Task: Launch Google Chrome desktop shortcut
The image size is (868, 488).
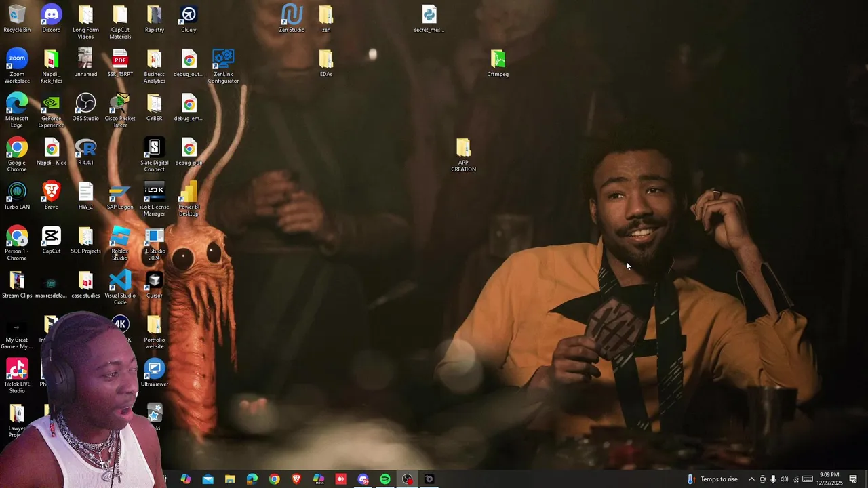Action: (x=17, y=155)
